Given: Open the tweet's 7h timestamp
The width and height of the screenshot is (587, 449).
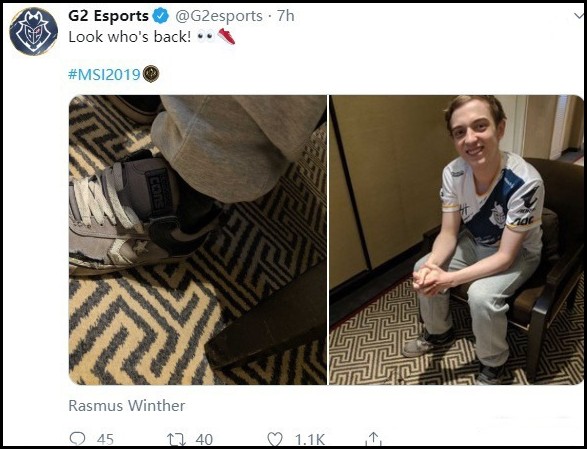Looking at the screenshot, I should point(286,16).
